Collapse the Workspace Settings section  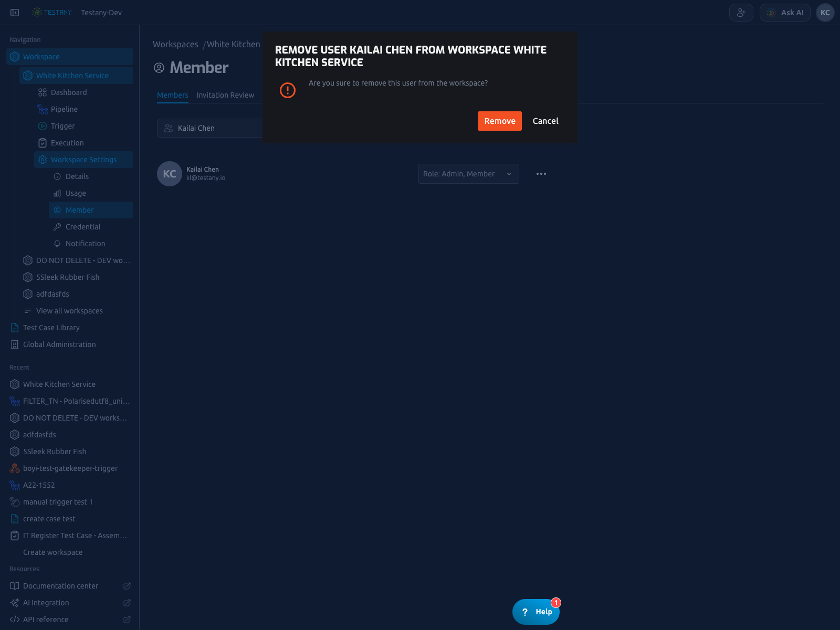83,160
